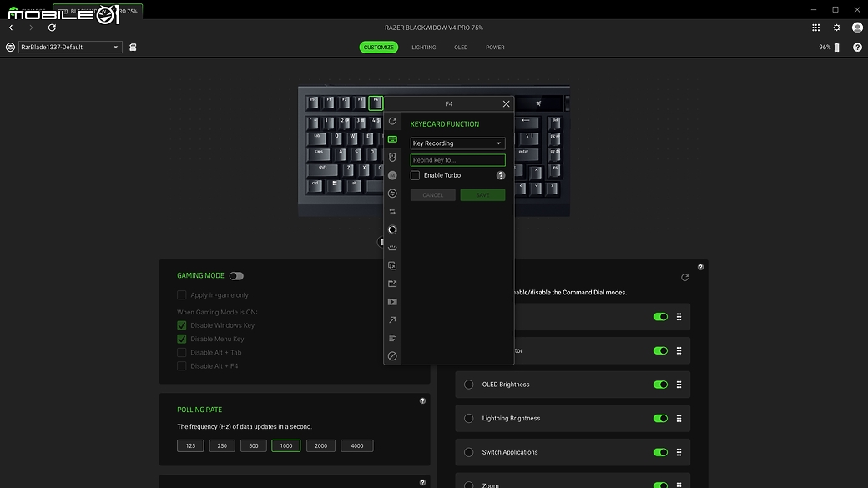Select the Keyboard Function icon in sidebar

coord(392,139)
